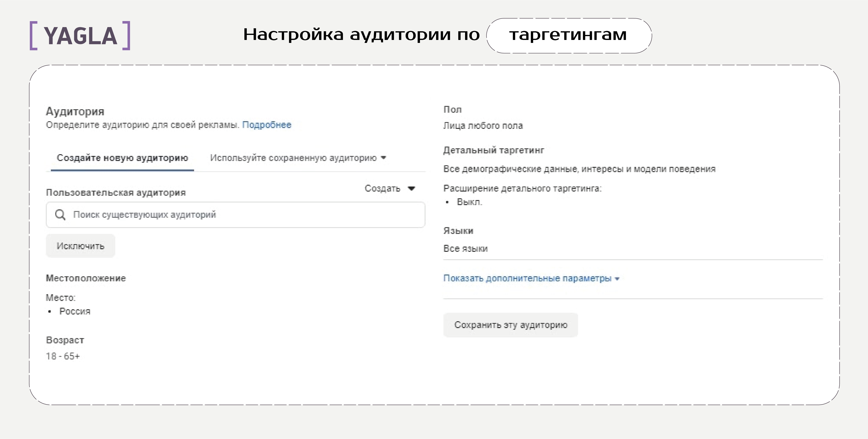
Task: Click Расширение детального таргетинга label
Action: click(522, 188)
